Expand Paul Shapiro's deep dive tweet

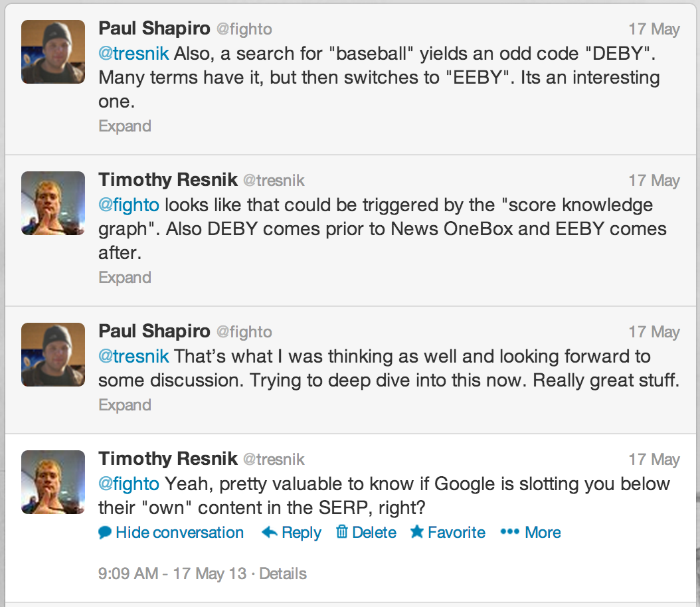pyautogui.click(x=125, y=405)
